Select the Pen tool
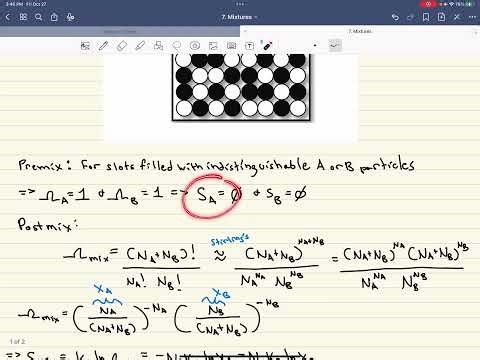 (x=103, y=46)
